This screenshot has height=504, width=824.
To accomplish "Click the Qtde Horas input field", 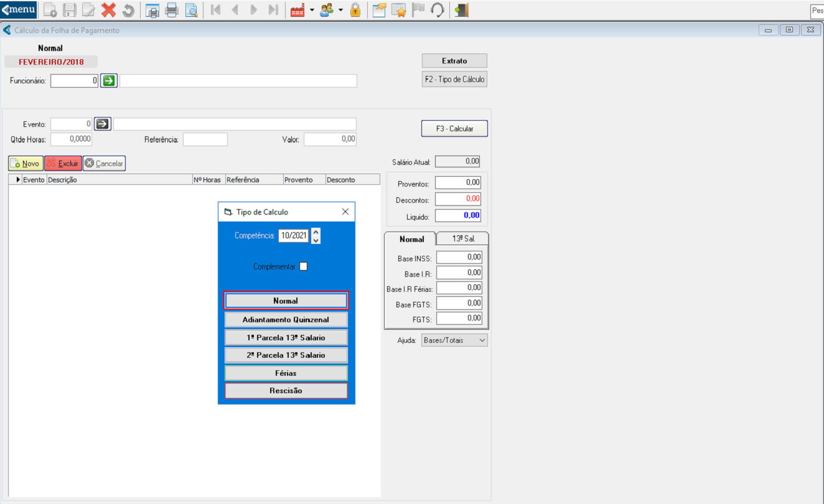I will [x=71, y=139].
